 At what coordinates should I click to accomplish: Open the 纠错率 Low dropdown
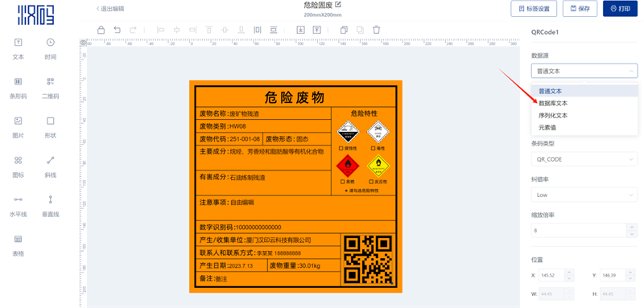pyautogui.click(x=584, y=195)
